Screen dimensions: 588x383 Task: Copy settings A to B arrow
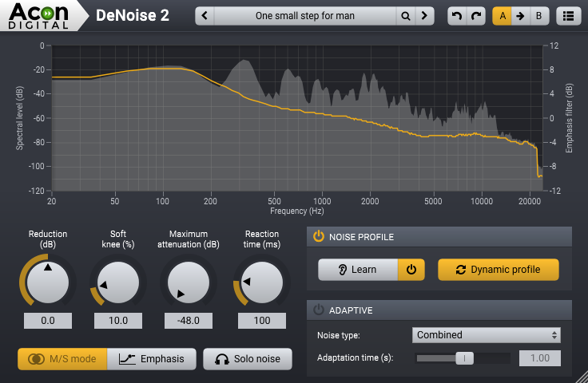click(x=520, y=15)
